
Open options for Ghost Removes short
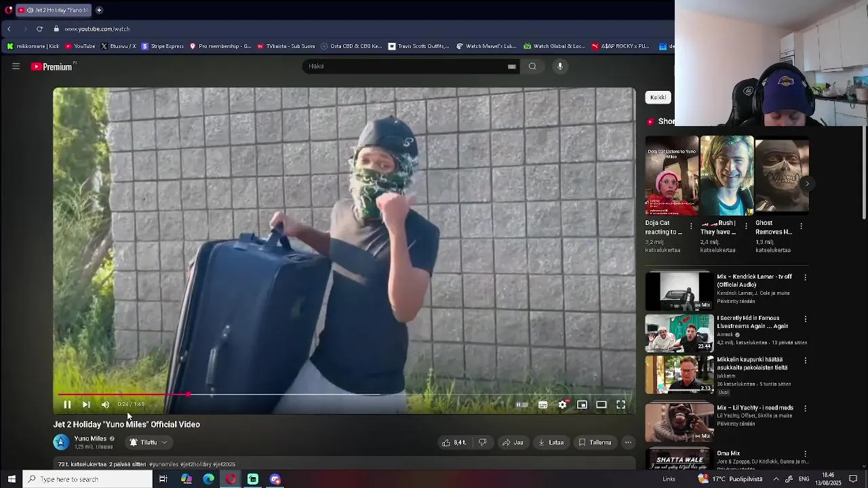(801, 226)
